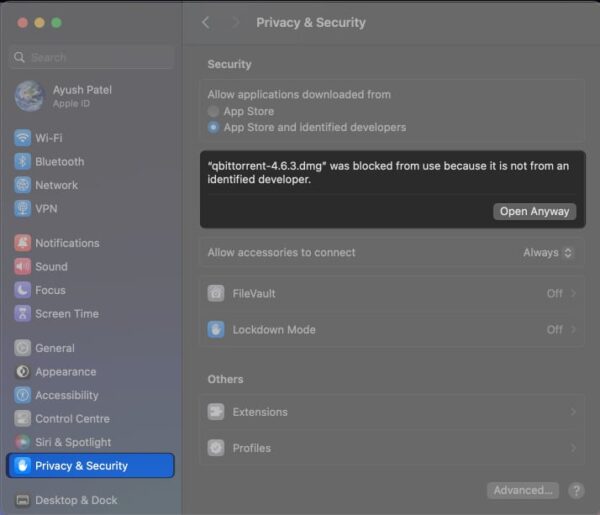Click the Screen Time label in sidebar
The image size is (600, 515).
[x=67, y=314]
